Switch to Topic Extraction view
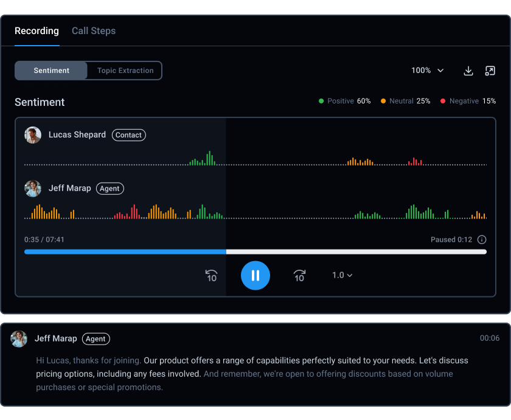The height and width of the screenshot is (420, 511). [x=124, y=71]
